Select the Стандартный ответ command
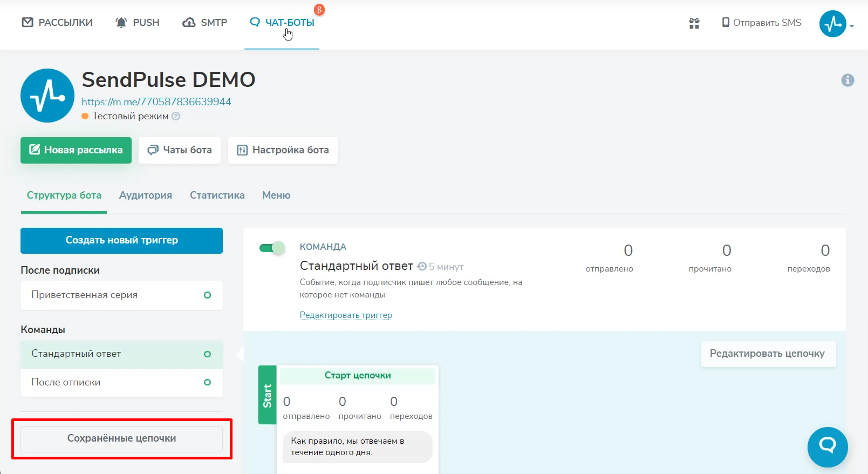Viewport: 868px width, 474px height. pyautogui.click(x=121, y=354)
